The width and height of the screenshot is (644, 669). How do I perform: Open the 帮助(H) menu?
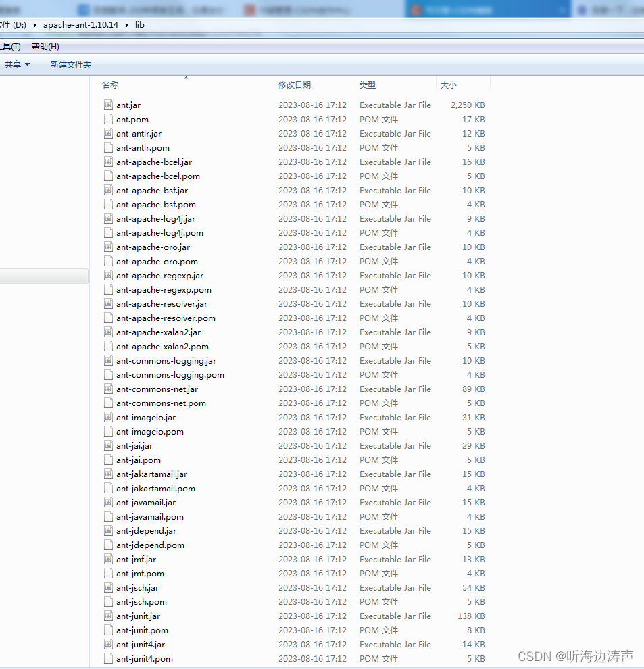coord(45,47)
